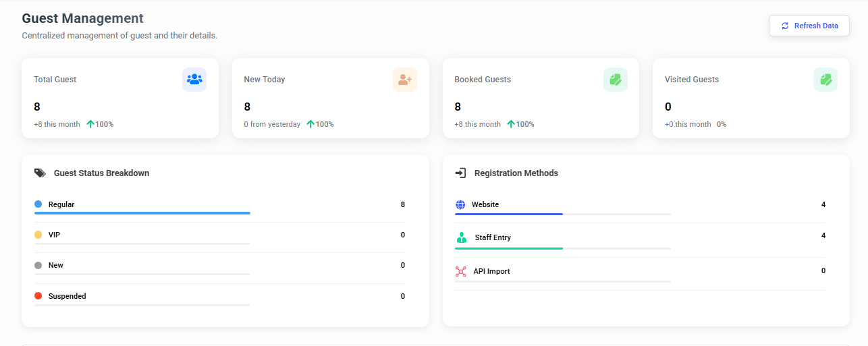868x346 pixels.
Task: Select the blue Regular status dot
Action: 38,204
